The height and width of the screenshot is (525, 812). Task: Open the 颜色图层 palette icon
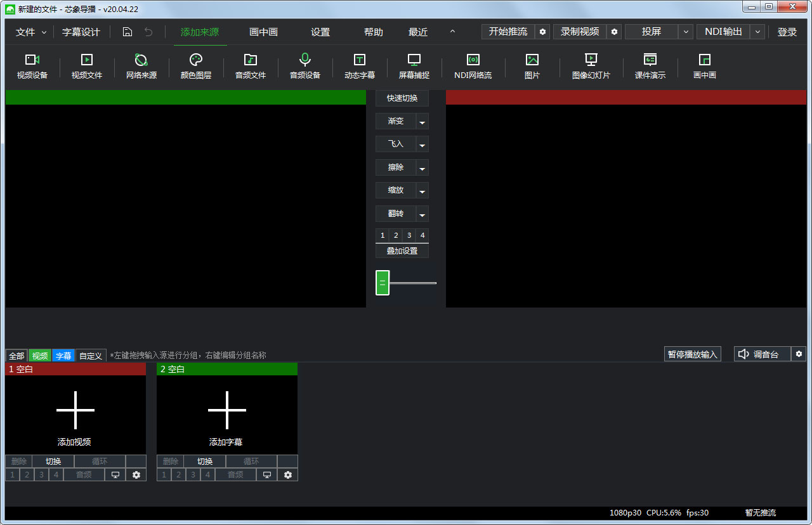click(x=196, y=60)
